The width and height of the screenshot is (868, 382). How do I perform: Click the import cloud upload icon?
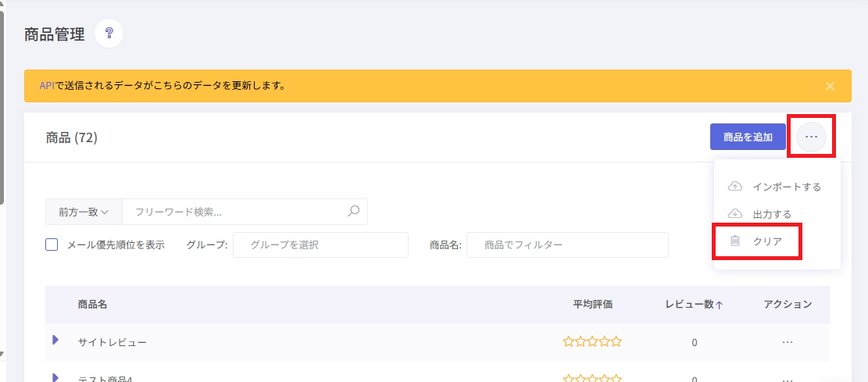(x=734, y=187)
